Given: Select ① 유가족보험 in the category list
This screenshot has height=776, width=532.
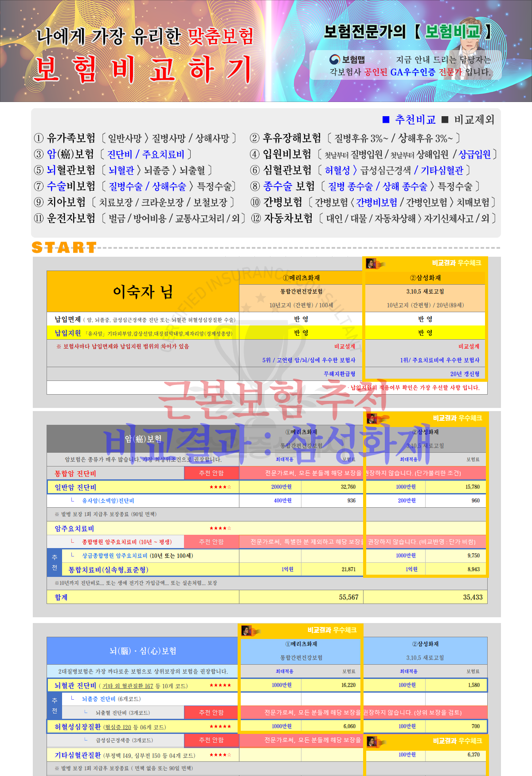Looking at the screenshot, I should (x=65, y=138).
